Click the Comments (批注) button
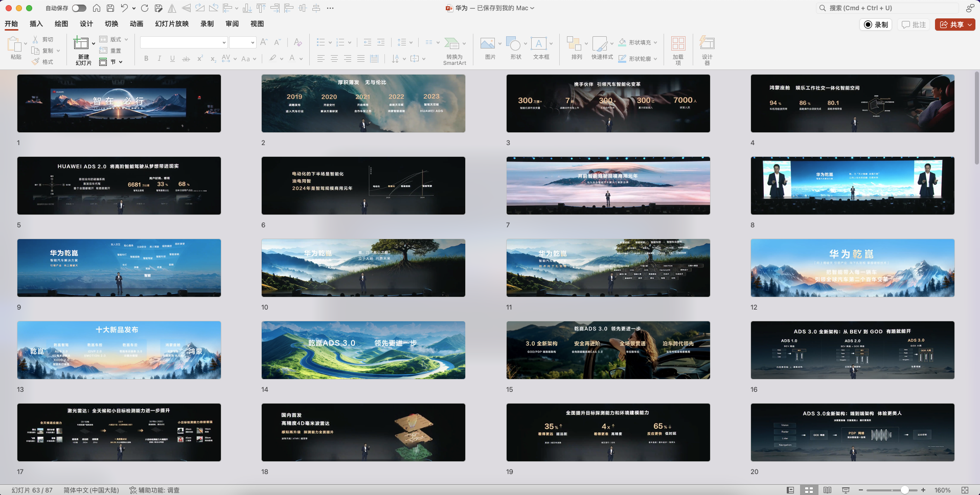This screenshot has width=980, height=495. (x=914, y=25)
